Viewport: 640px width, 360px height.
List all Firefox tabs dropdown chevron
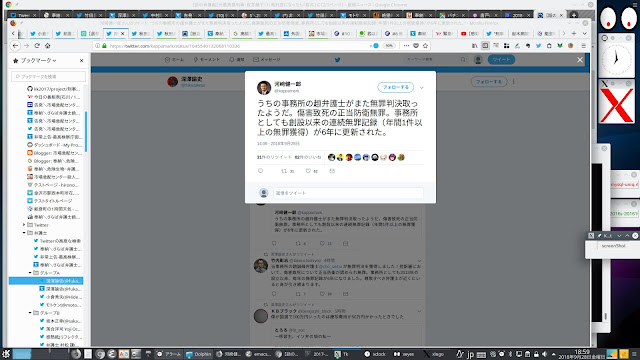coord(584,33)
